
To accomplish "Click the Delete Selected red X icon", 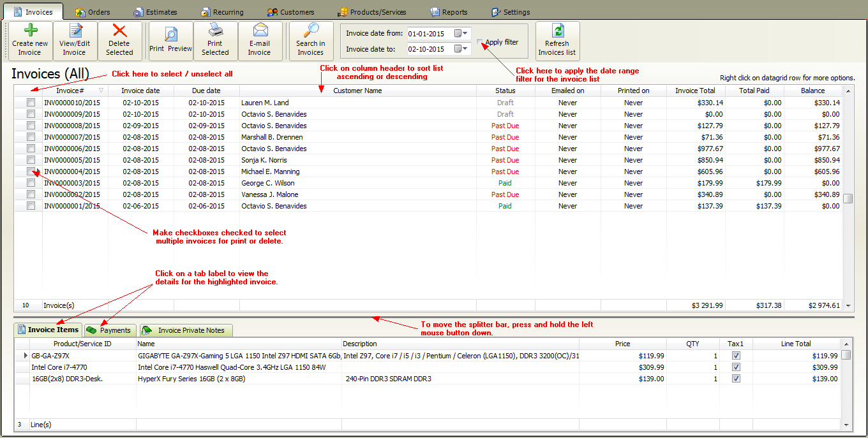I will (119, 31).
